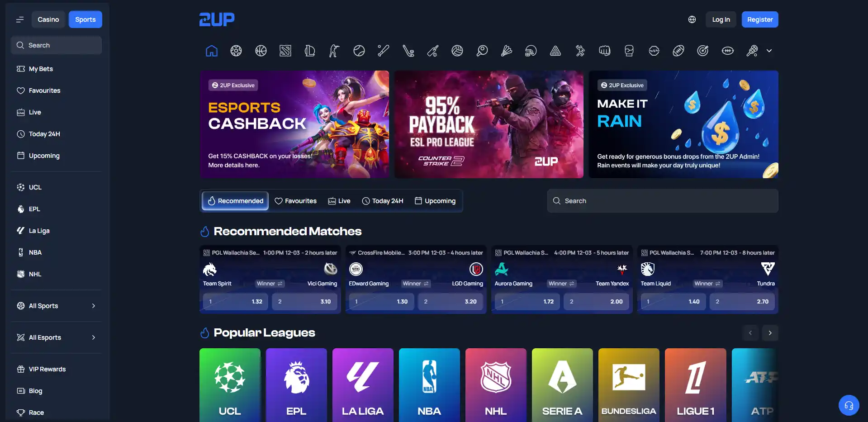Click the sidebar Search field
Image resolution: width=868 pixels, height=422 pixels.
tap(56, 45)
